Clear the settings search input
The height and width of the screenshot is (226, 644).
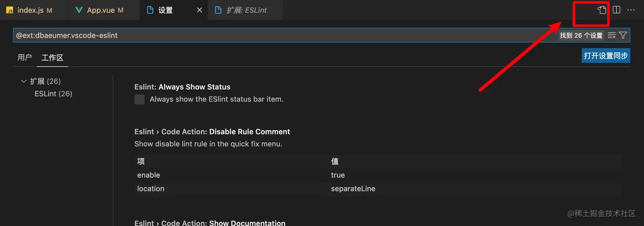pos(612,35)
